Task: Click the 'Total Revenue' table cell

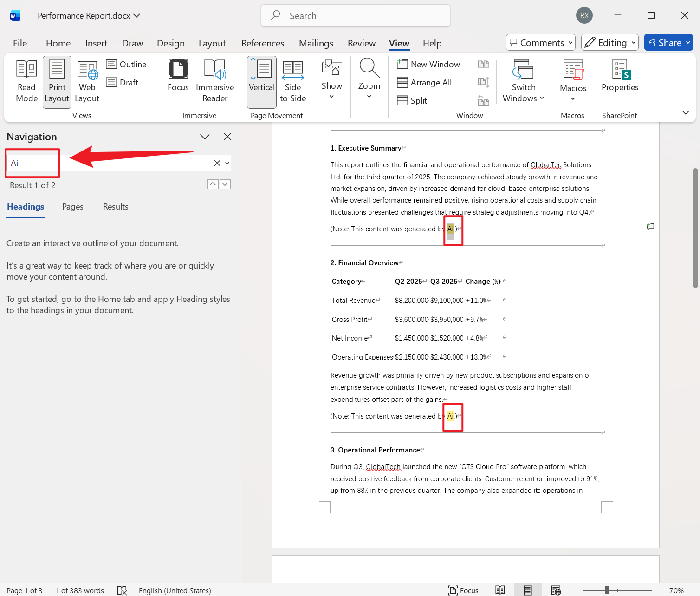Action: click(x=354, y=301)
